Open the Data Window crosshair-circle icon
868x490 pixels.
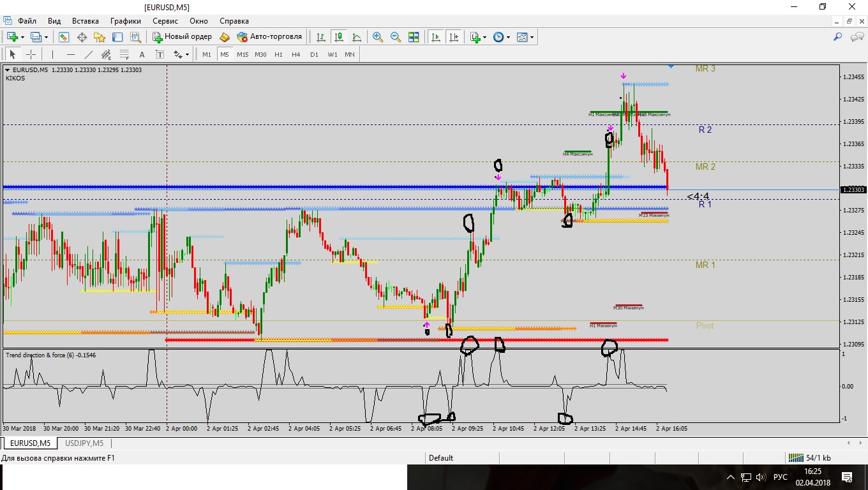click(x=82, y=37)
